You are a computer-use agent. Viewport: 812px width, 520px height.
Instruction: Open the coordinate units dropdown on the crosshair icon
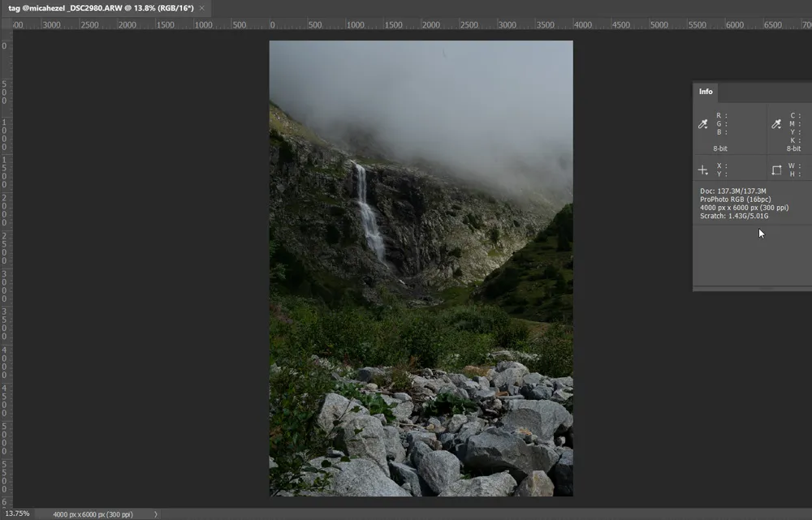tap(706, 174)
